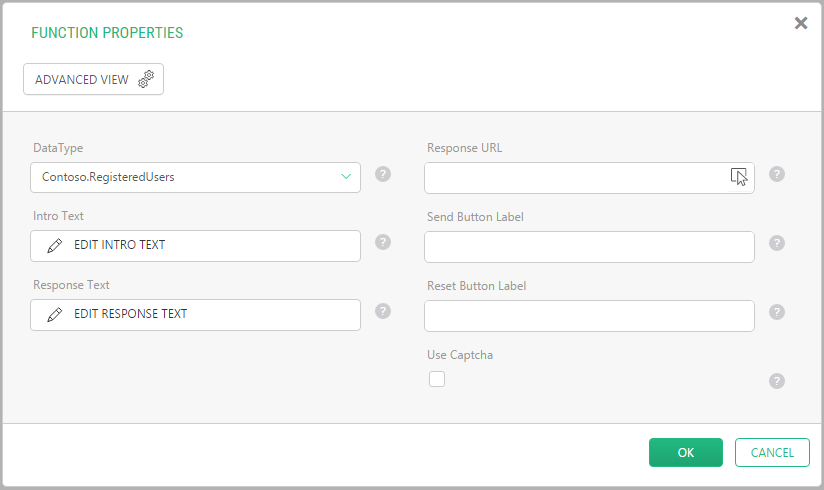Viewport: 824px width, 490px height.
Task: Switch to Advanced View
Action: pos(94,79)
